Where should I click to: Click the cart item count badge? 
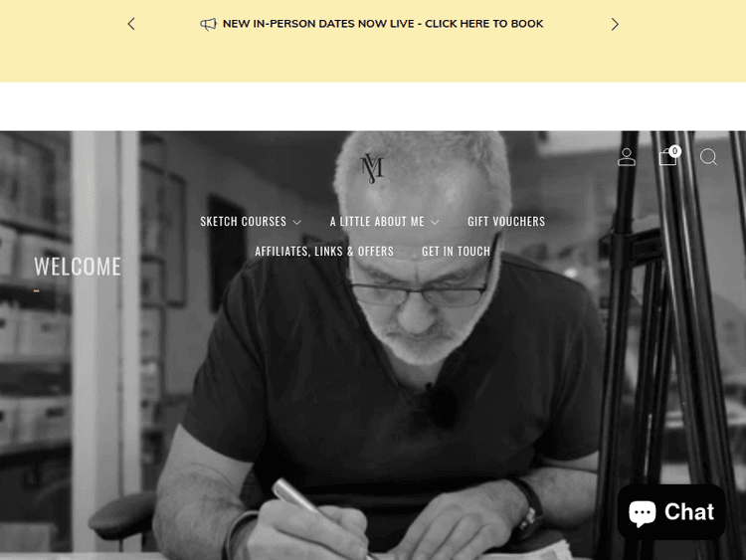(x=674, y=151)
